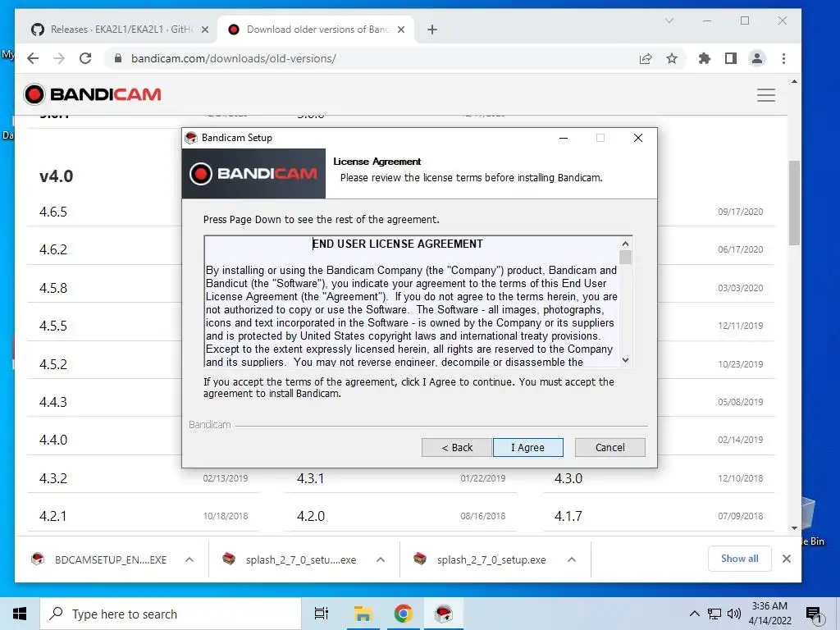The height and width of the screenshot is (630, 840).
Task: Open File Explorer from taskbar
Action: 363,614
